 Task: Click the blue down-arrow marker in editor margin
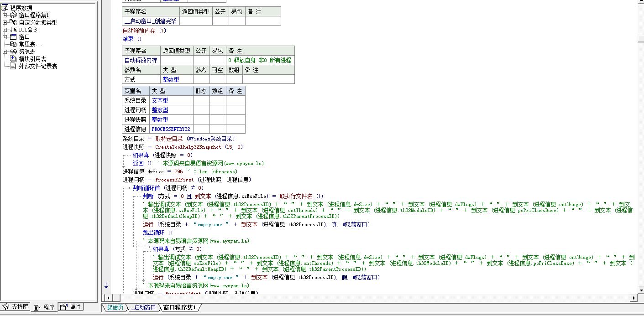click(x=106, y=286)
